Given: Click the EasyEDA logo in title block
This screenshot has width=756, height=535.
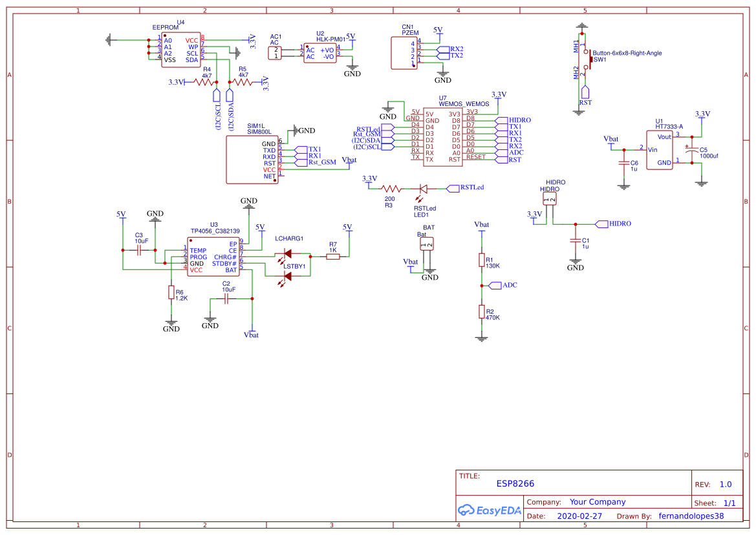Looking at the screenshot, I should [x=489, y=510].
